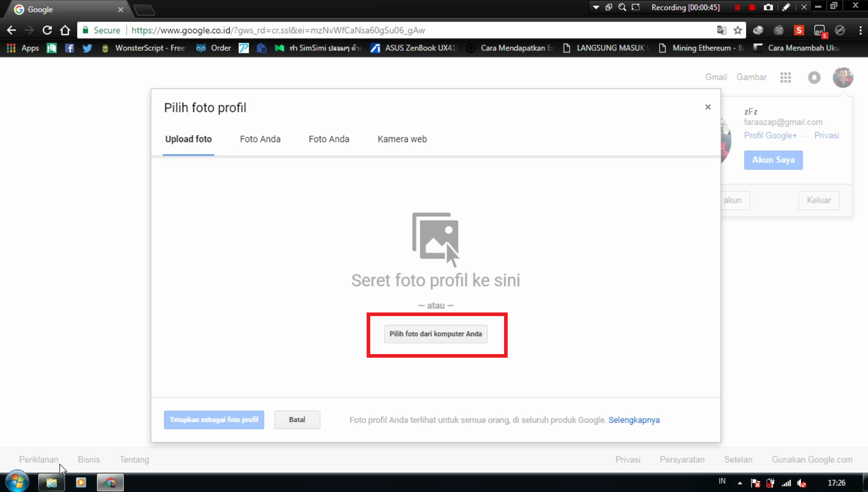Open Chrome's three-dot menu
868x492 pixels.
point(860,30)
